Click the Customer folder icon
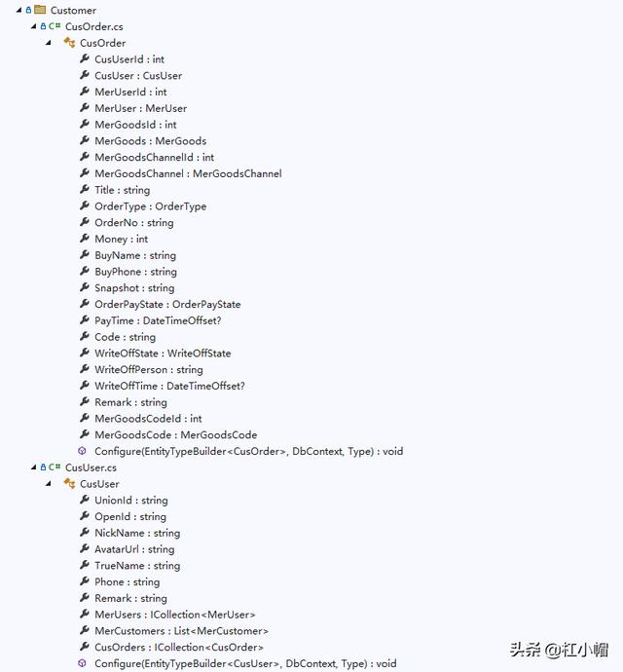623x672 pixels. coord(40,10)
